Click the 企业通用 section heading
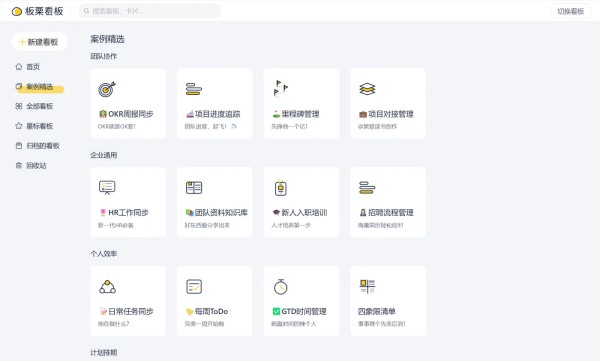 point(104,155)
